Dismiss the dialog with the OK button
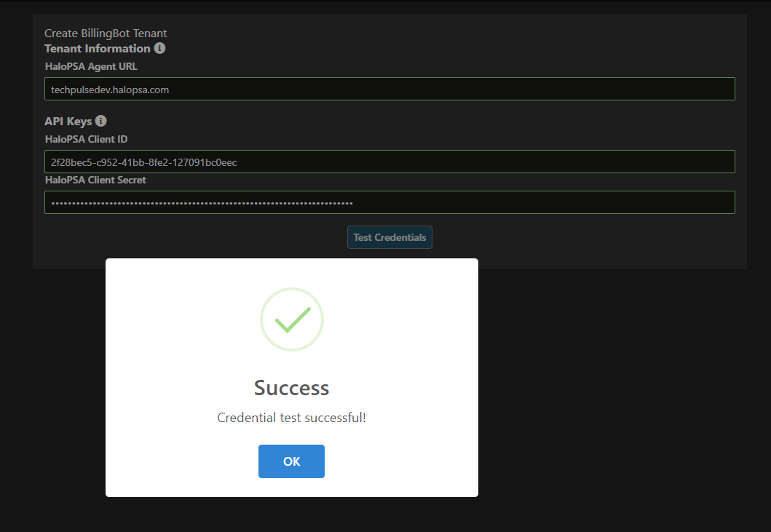This screenshot has width=771, height=532. pyautogui.click(x=292, y=461)
